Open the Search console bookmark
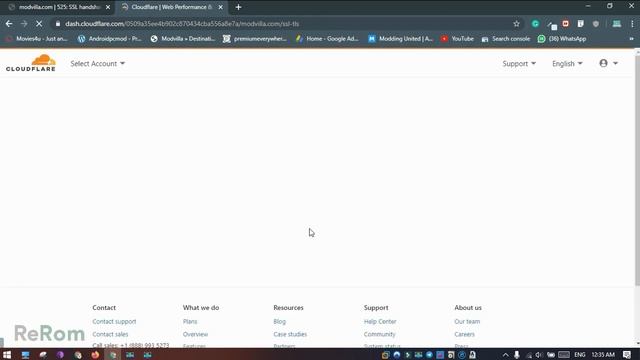 506,39
